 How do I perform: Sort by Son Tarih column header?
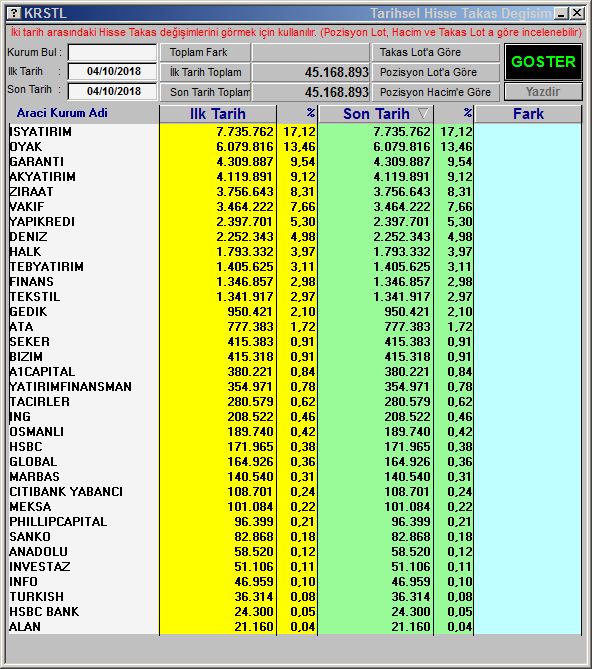376,114
